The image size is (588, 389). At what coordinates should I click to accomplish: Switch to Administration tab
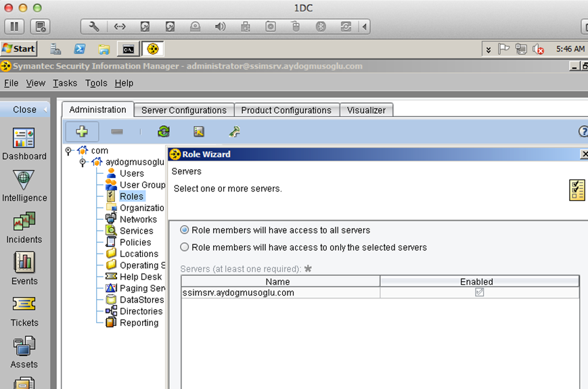click(x=98, y=110)
